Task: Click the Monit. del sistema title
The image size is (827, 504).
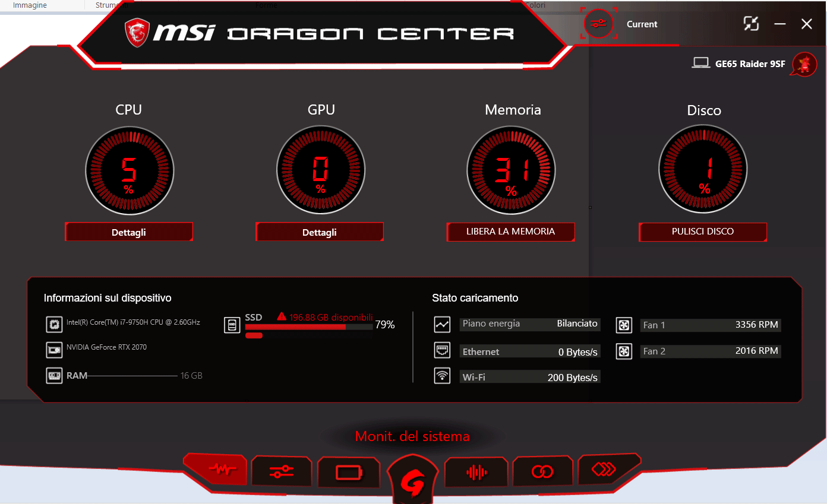Action: pos(412,437)
